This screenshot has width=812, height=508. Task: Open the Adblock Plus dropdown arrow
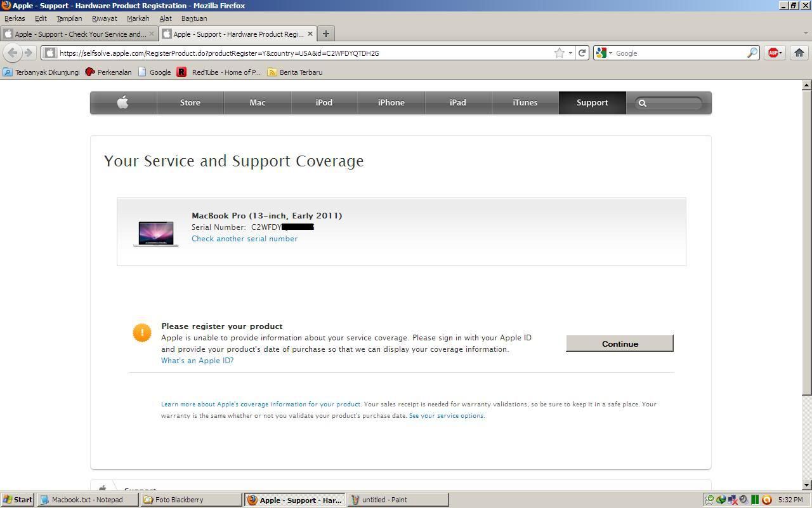pyautogui.click(x=781, y=53)
